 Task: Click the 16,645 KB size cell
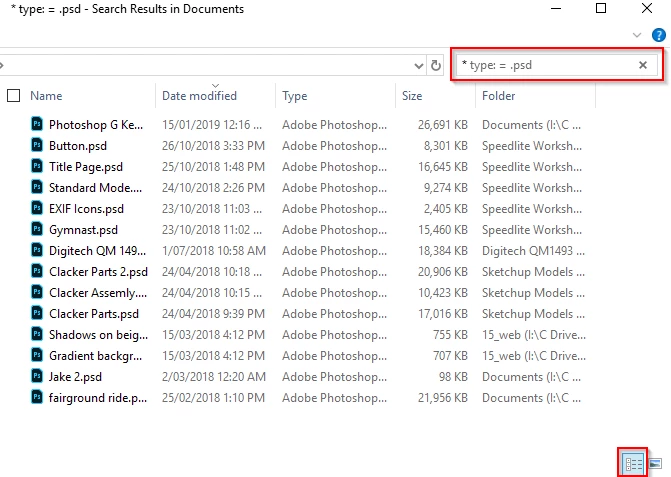[x=442, y=166]
